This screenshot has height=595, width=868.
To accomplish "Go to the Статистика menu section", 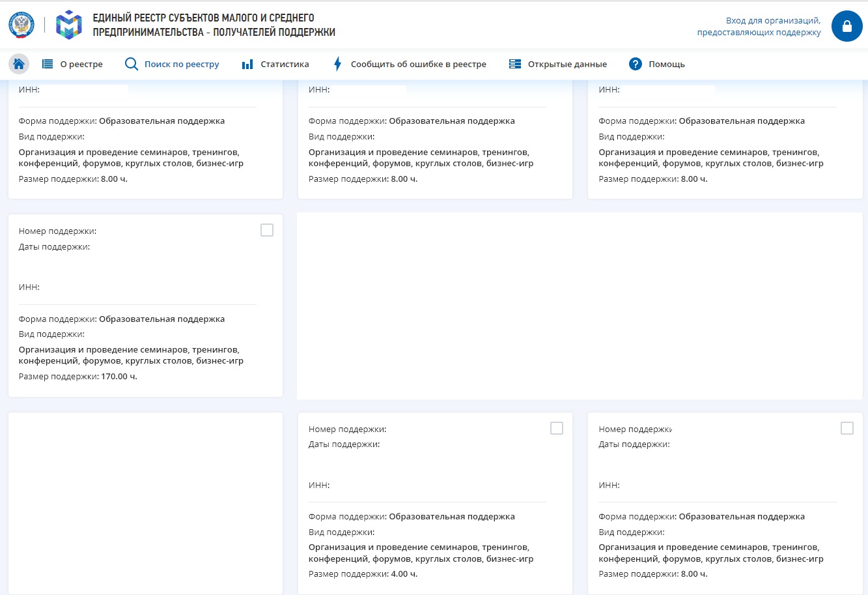I will 285,64.
